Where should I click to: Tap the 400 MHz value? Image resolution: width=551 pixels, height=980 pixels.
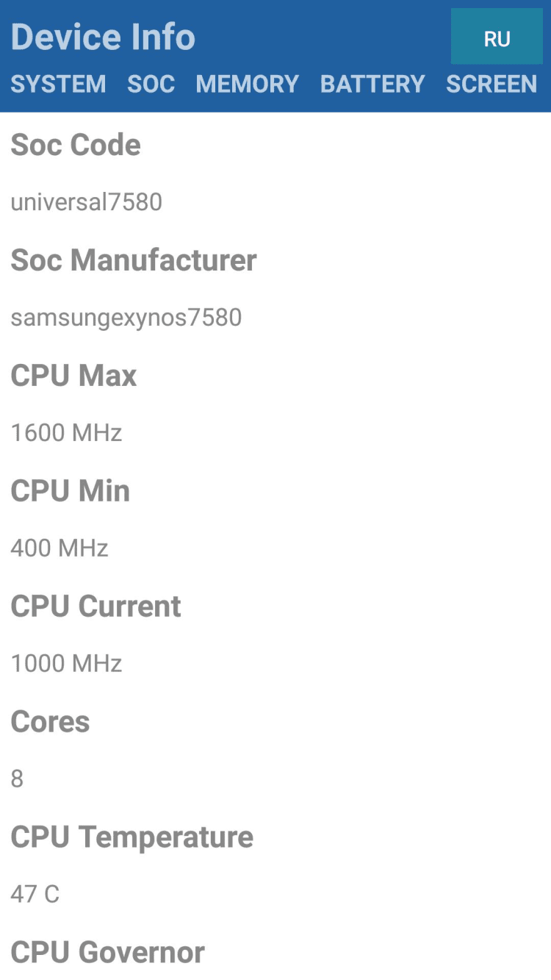(x=60, y=548)
